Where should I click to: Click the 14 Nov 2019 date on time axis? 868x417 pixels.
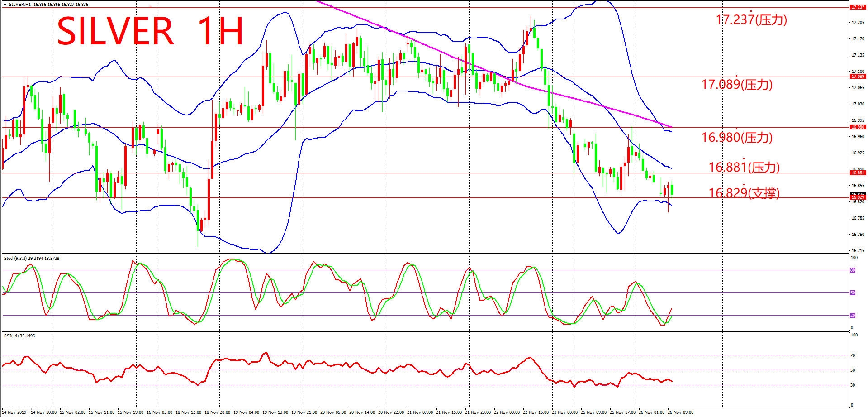pos(15,412)
